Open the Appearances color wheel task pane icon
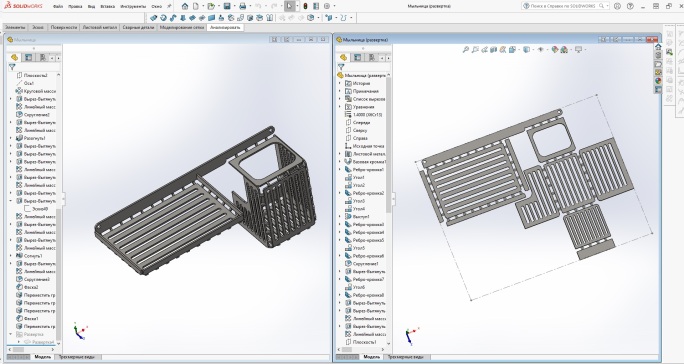The height and width of the screenshot is (364, 684). pyautogui.click(x=658, y=81)
